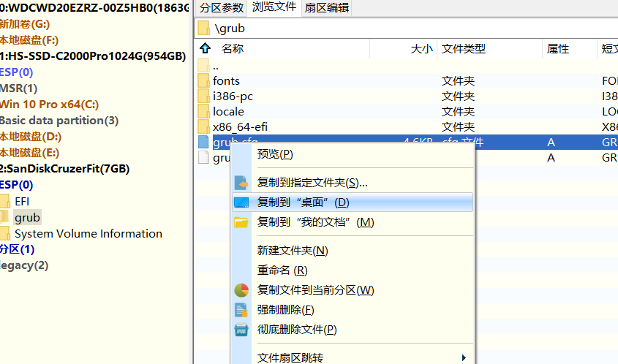Select ESP(0) under SanDisk disk
Viewport: 618px width, 364px height.
pos(16,185)
